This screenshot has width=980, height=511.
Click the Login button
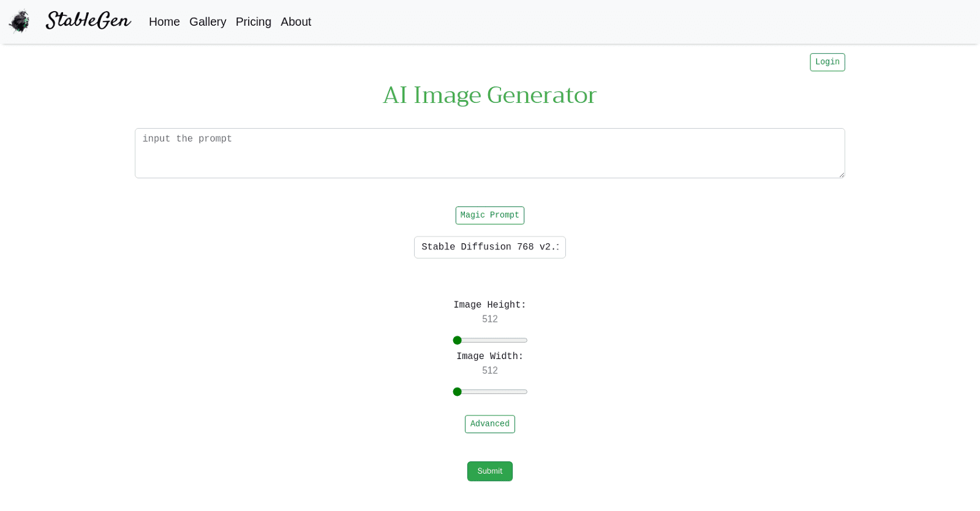[x=827, y=62]
